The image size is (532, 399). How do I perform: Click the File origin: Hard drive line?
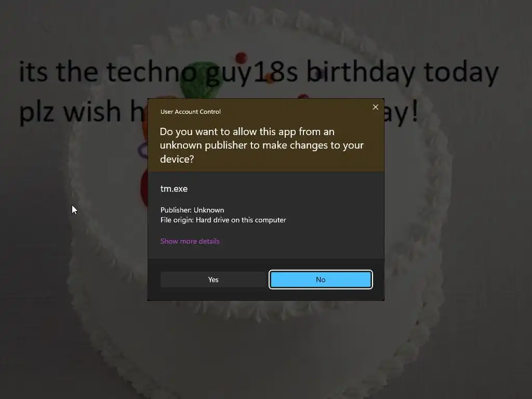(223, 220)
